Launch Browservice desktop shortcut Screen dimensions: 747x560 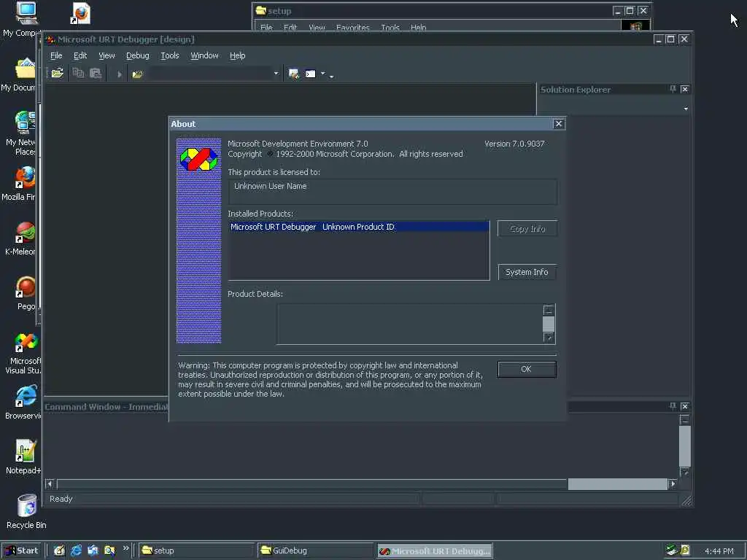pyautogui.click(x=26, y=396)
